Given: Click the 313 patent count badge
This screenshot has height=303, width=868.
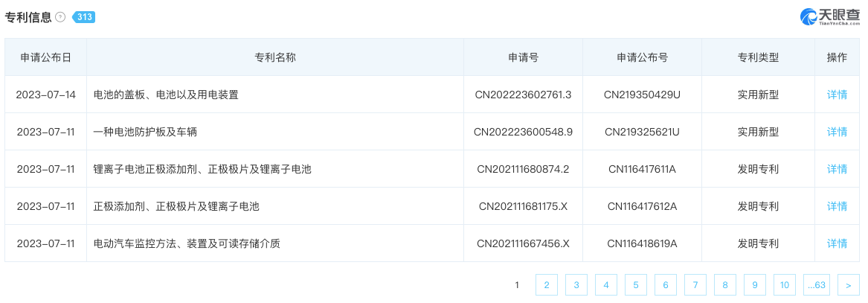Looking at the screenshot, I should tap(83, 17).
